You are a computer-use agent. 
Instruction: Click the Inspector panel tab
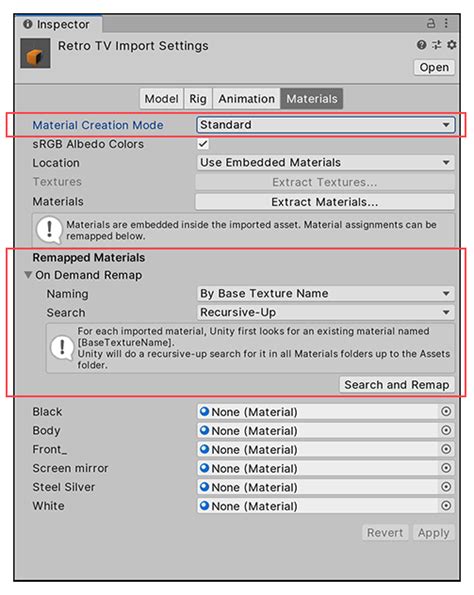tap(58, 24)
